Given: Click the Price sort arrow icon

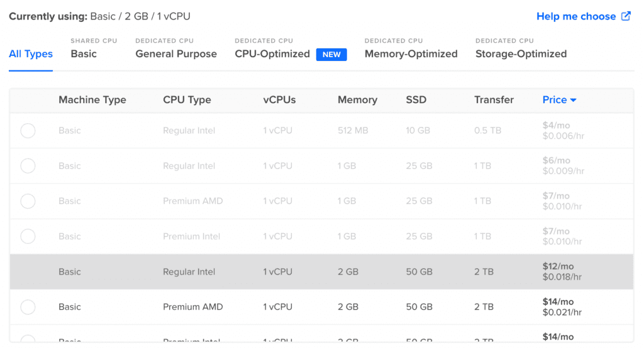Looking at the screenshot, I should click(574, 100).
